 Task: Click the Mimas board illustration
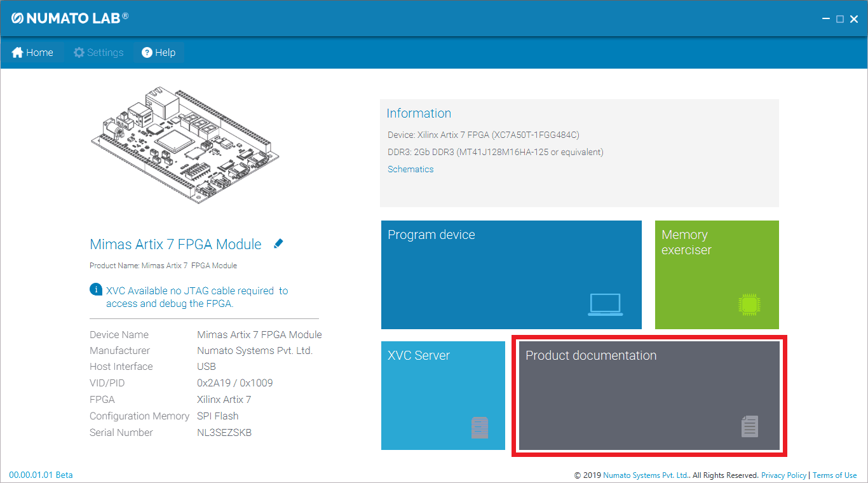coord(184,146)
